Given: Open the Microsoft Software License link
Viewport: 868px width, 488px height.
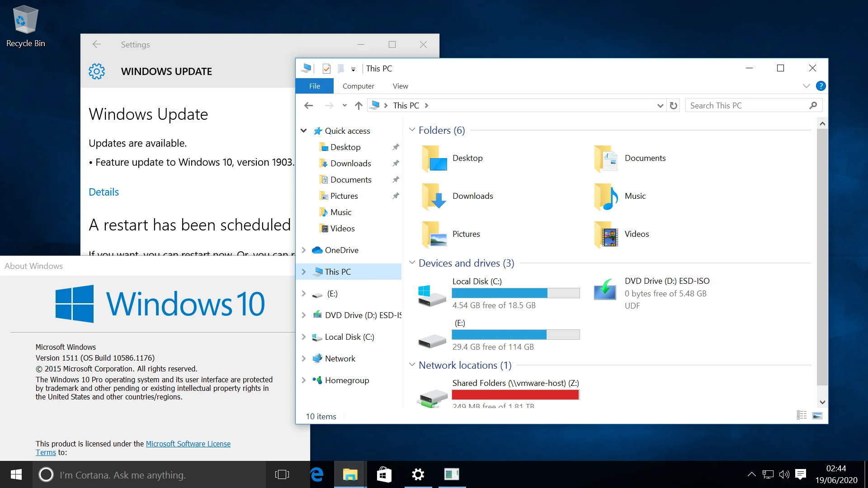Looking at the screenshot, I should [x=188, y=444].
